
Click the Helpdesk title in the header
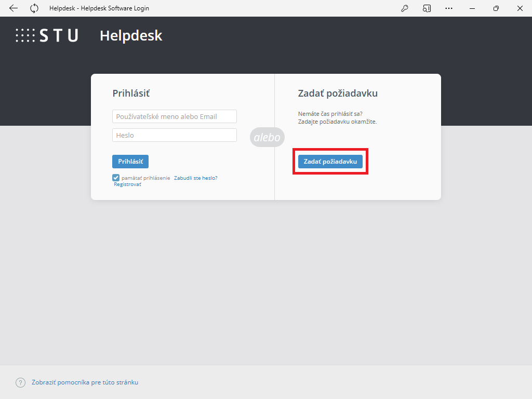(131, 35)
